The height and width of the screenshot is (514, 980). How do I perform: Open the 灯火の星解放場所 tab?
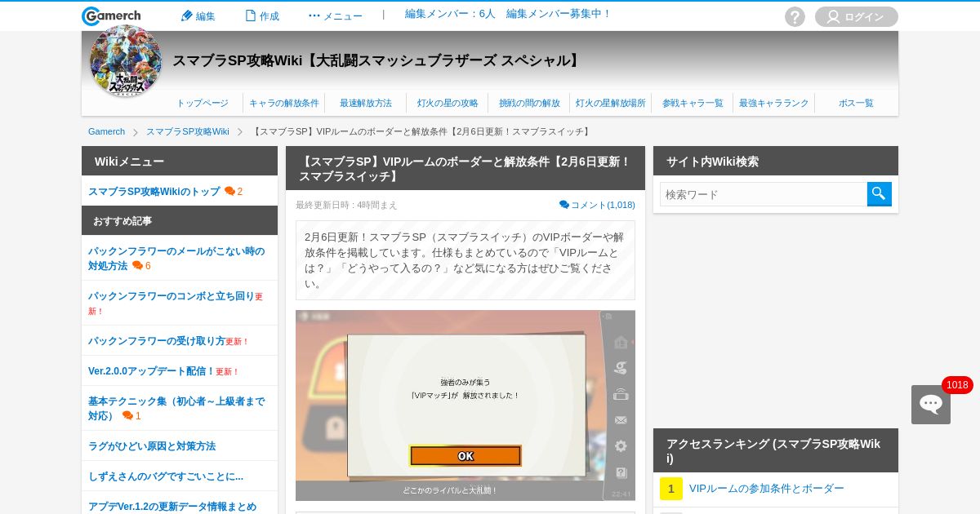pos(611,103)
